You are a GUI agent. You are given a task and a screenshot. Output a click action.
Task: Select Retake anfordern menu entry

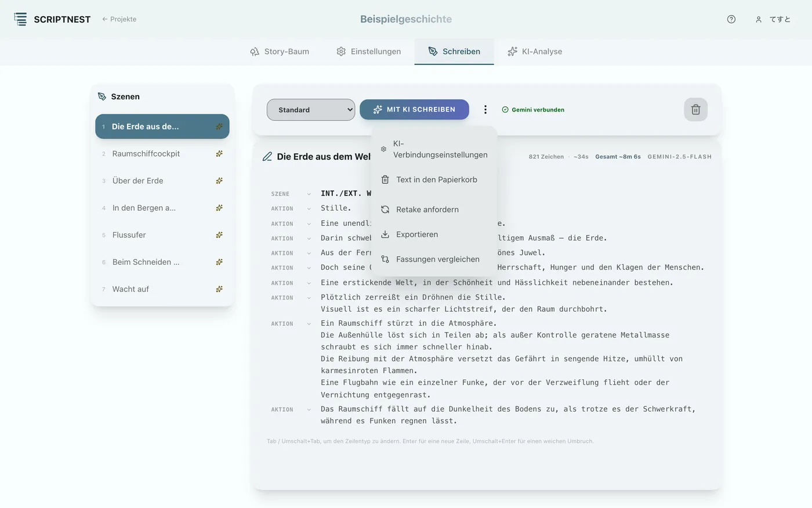click(434, 210)
